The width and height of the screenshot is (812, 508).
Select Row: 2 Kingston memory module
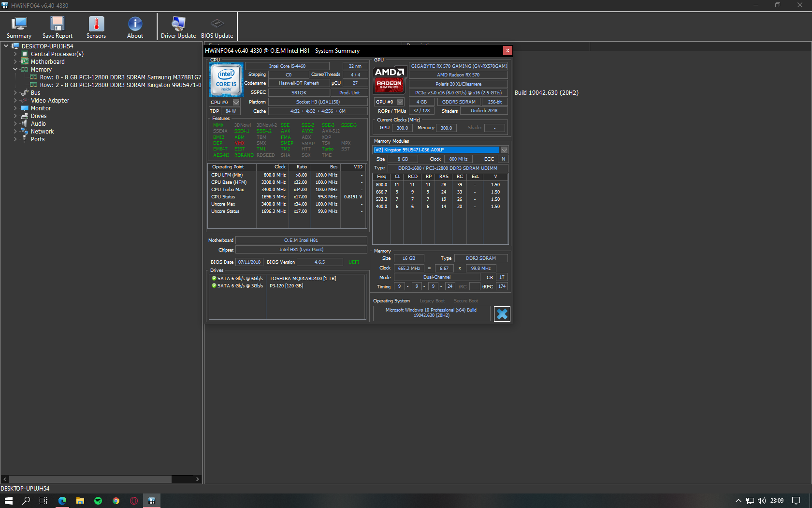click(x=120, y=85)
